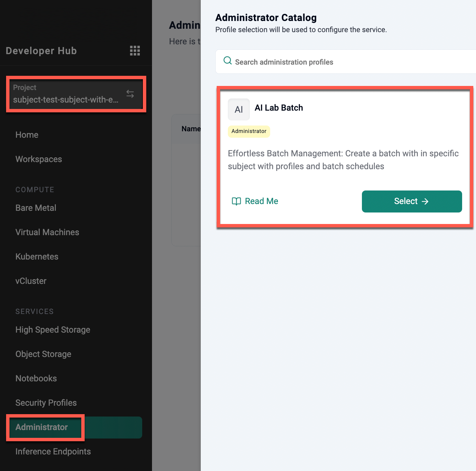The width and height of the screenshot is (476, 471).
Task: Open Inference Endpoints page
Action: [x=53, y=451]
